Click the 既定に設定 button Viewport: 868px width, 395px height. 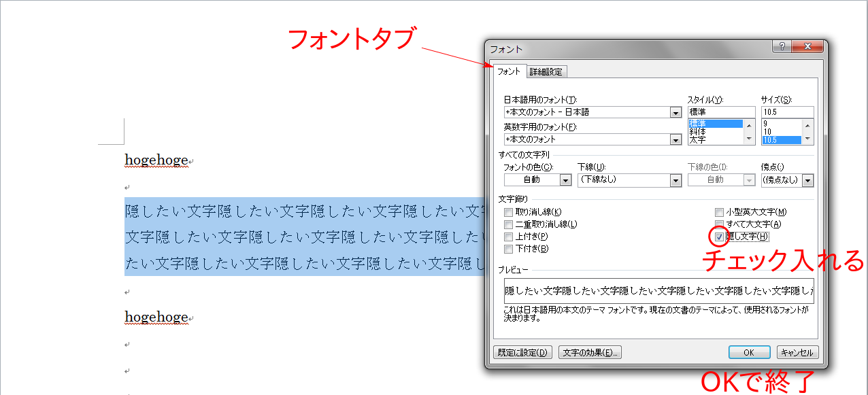pyautogui.click(x=522, y=352)
